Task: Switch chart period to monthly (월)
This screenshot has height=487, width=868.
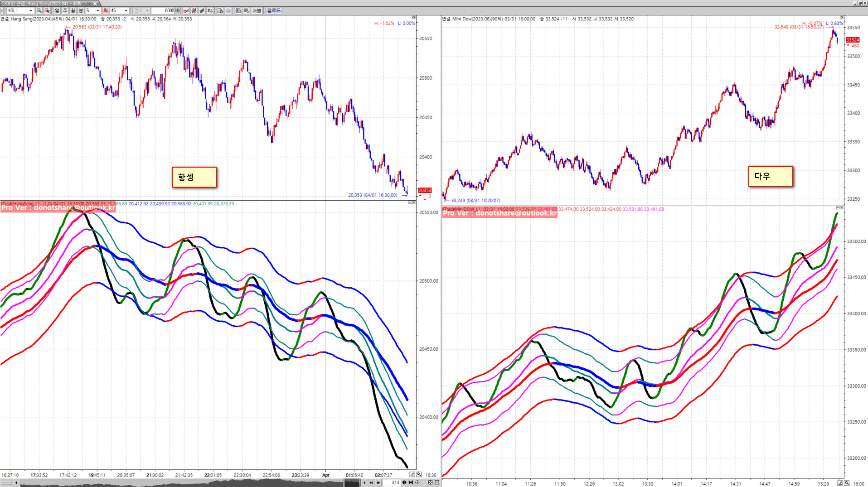Action: [x=73, y=10]
